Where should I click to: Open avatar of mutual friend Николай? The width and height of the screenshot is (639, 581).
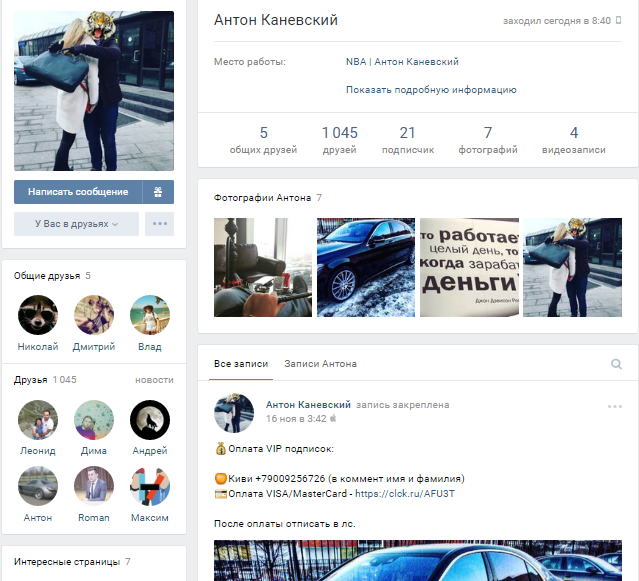point(38,315)
